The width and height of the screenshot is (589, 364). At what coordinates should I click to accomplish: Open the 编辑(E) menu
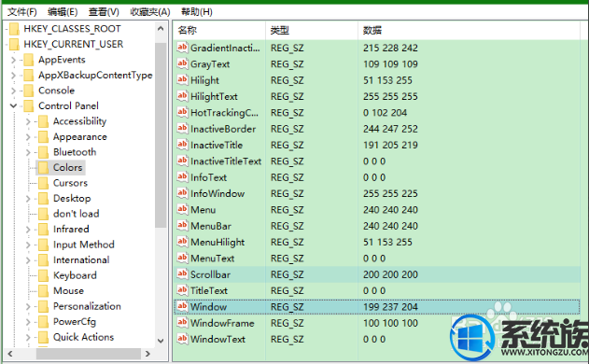63,12
